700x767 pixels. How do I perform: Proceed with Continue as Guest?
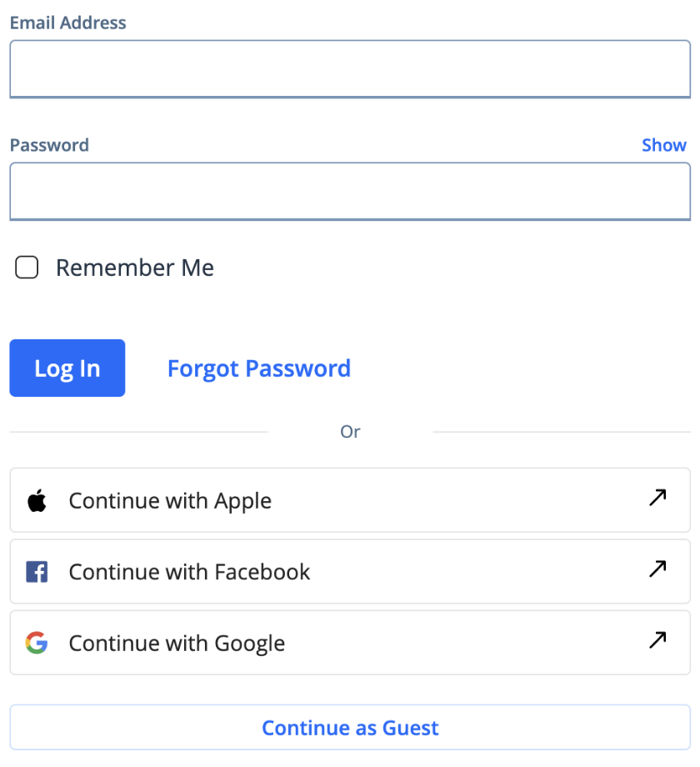[x=350, y=728]
